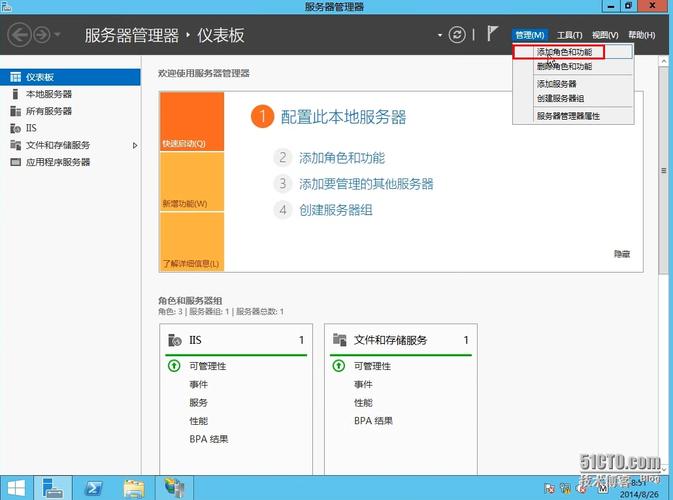Open 服务 in the IIS tile
The width and height of the screenshot is (673, 500).
[x=199, y=403]
